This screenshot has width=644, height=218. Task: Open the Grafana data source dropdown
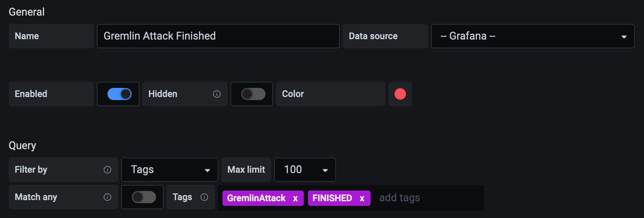click(533, 36)
